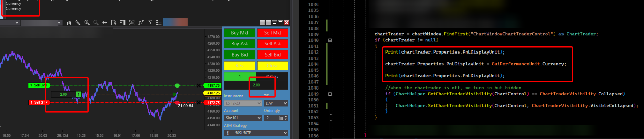Click the green position quantity box
This screenshot has height=139, width=644.
pos(240,77)
